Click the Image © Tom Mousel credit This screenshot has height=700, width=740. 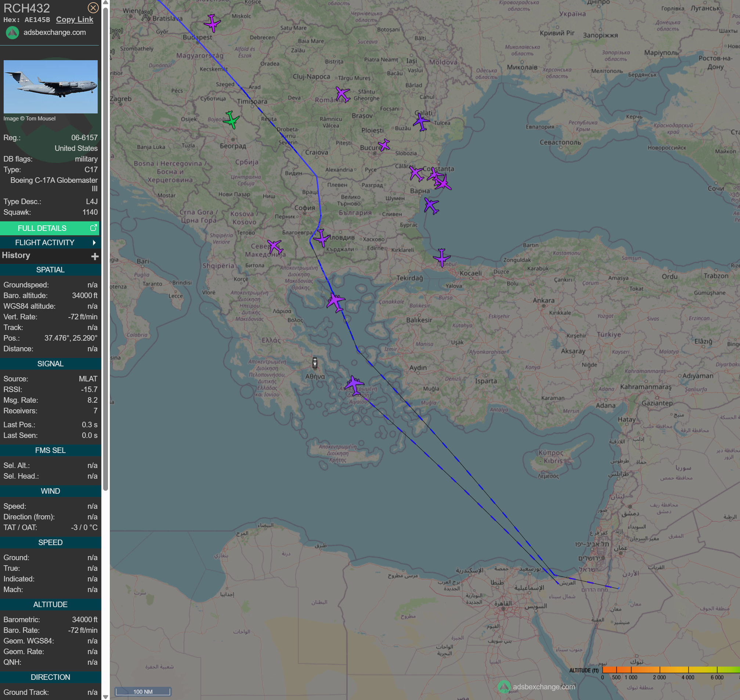point(29,119)
